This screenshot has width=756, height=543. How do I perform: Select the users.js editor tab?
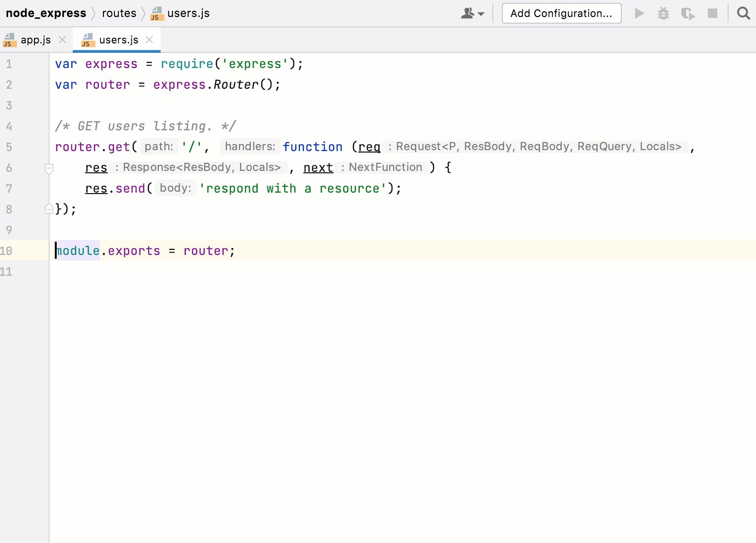[118, 40]
